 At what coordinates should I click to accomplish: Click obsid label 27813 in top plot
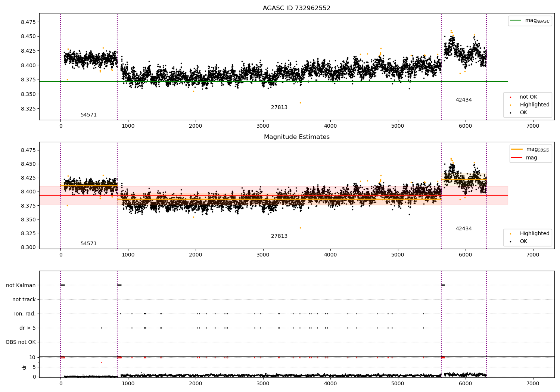coord(279,108)
